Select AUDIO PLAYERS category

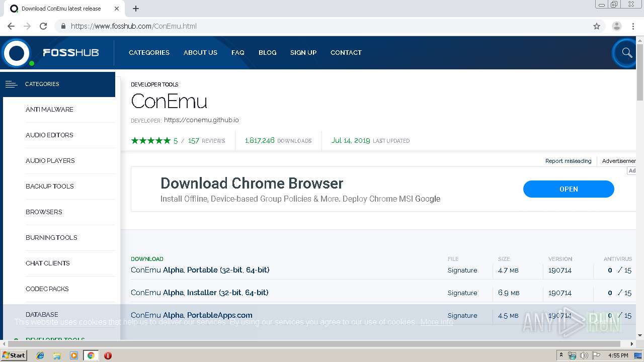tap(50, 160)
